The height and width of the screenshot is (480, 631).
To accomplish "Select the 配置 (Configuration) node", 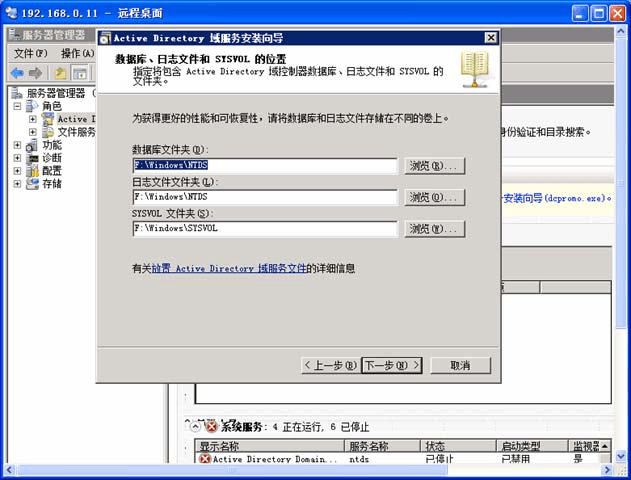I will pos(50,171).
